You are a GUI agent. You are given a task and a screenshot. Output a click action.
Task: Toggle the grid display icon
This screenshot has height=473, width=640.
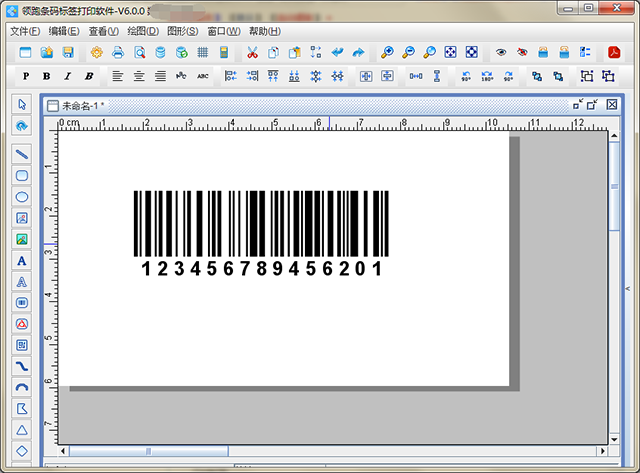click(x=202, y=52)
